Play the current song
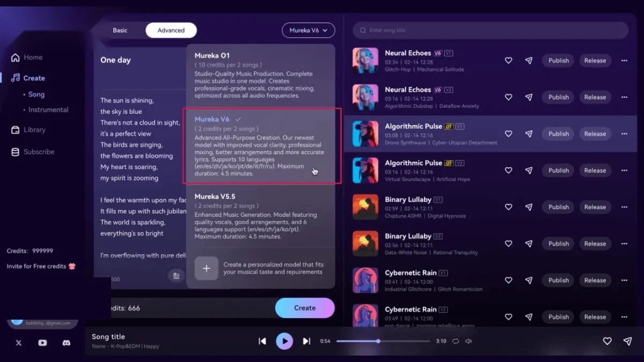The width and height of the screenshot is (644, 362). [284, 341]
